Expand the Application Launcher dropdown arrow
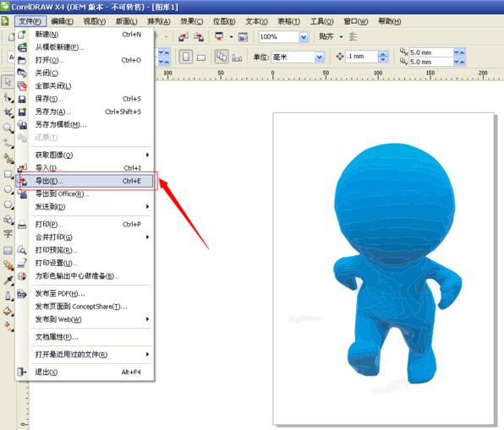The width and height of the screenshot is (504, 430). pos(231,37)
